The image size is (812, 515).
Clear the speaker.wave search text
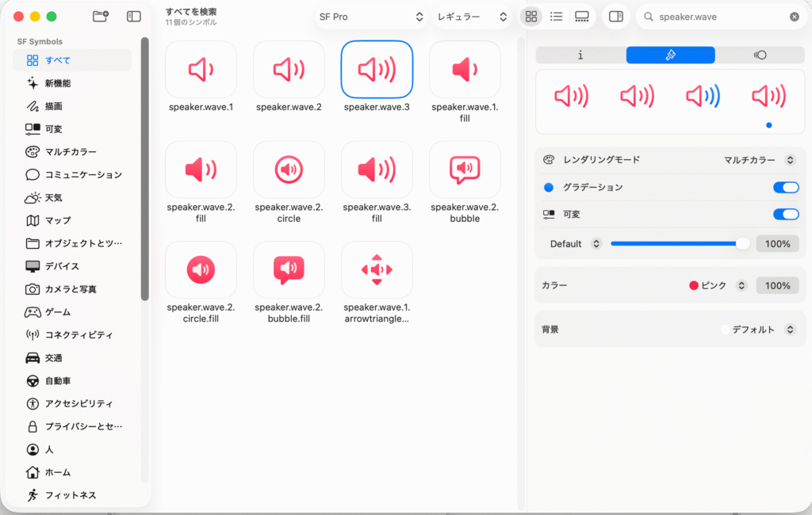pyautogui.click(x=795, y=17)
